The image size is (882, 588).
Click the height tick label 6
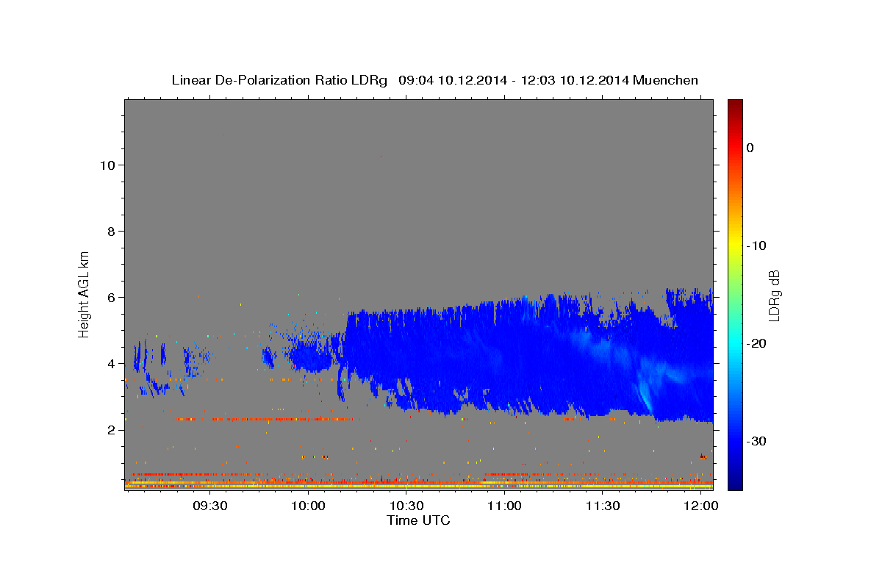coord(111,297)
